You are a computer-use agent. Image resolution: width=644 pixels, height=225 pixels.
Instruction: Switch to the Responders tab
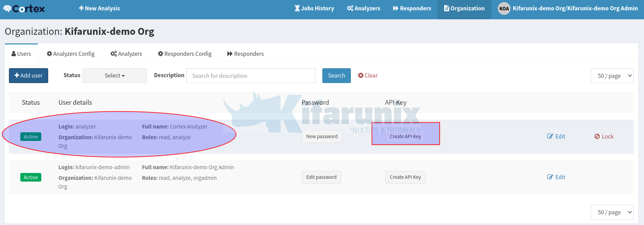[x=246, y=54]
